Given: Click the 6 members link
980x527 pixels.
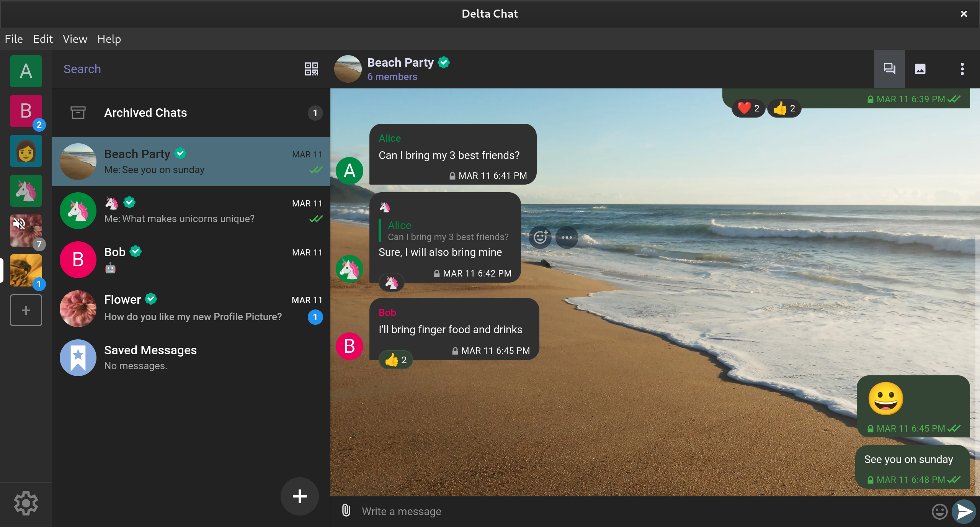Looking at the screenshot, I should (x=392, y=77).
